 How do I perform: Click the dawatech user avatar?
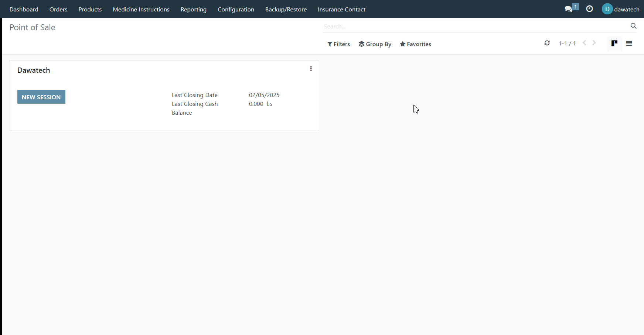click(x=607, y=9)
